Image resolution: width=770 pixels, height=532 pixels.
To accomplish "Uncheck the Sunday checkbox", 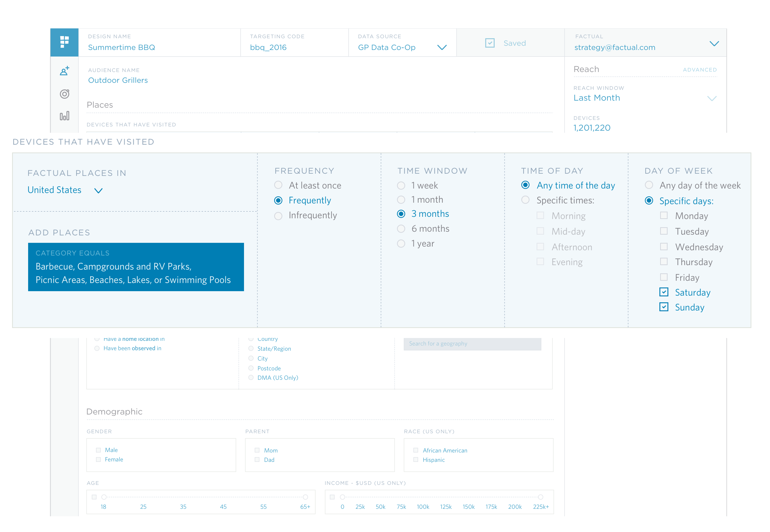I will [664, 307].
